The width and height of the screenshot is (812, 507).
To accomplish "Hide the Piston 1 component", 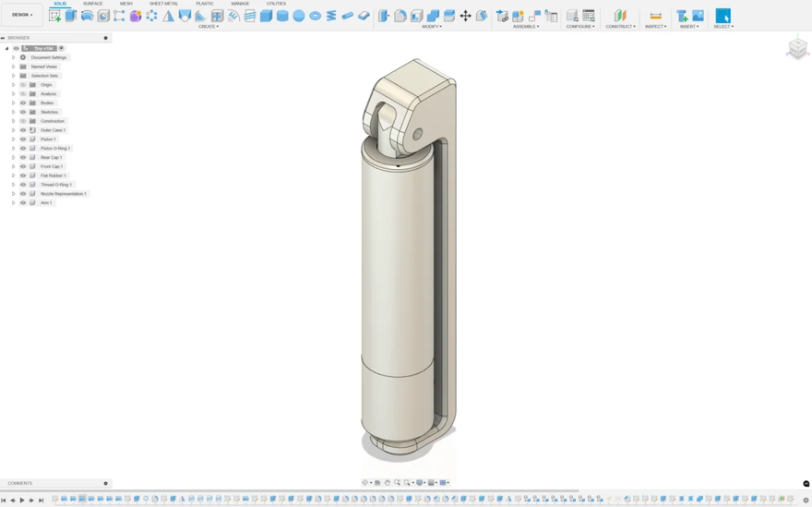I will click(23, 139).
